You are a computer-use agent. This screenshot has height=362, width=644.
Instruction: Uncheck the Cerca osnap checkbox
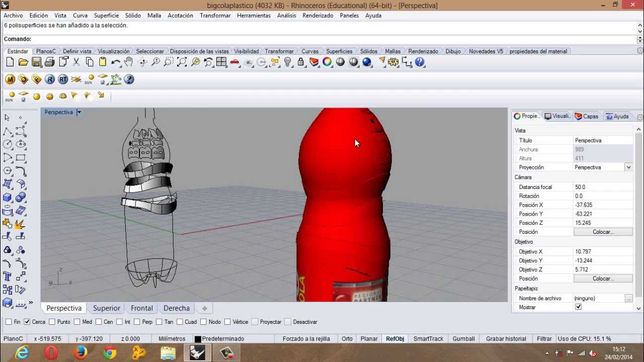(x=27, y=322)
